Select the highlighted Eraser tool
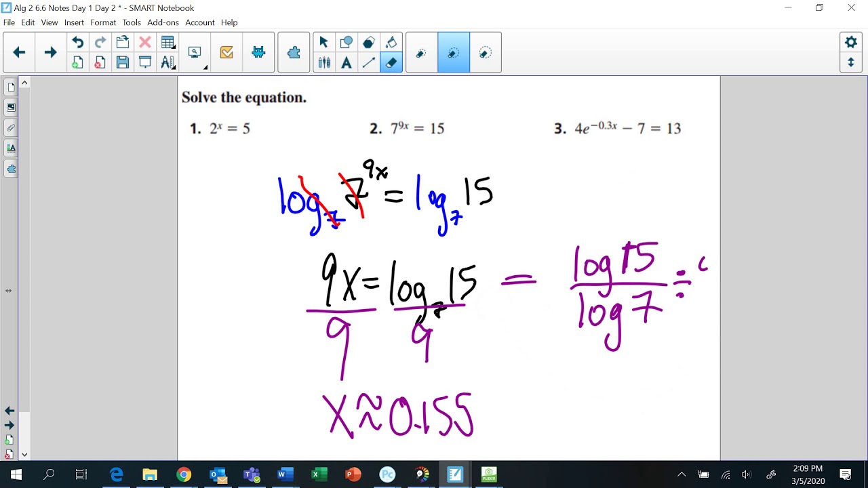Screen dimensions: 868x488 [x=391, y=62]
